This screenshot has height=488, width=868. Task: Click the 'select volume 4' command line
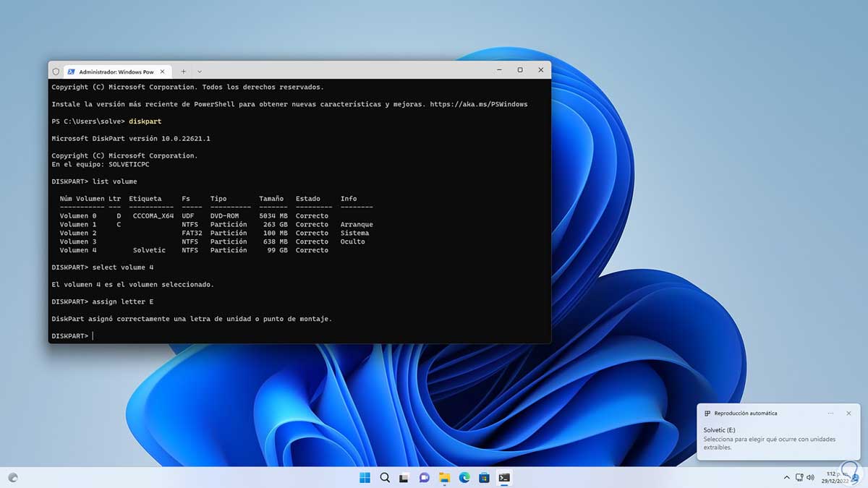tap(103, 267)
